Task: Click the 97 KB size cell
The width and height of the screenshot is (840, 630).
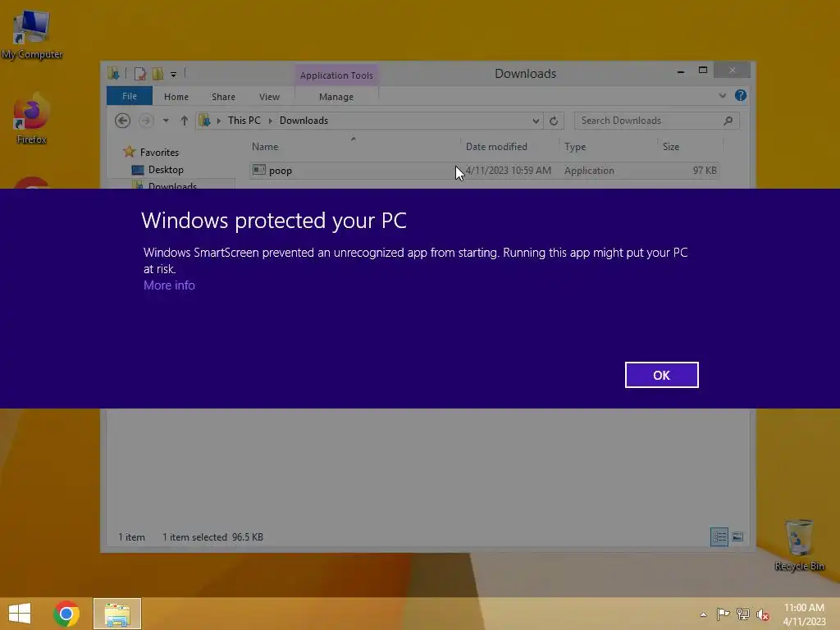Action: pos(705,171)
